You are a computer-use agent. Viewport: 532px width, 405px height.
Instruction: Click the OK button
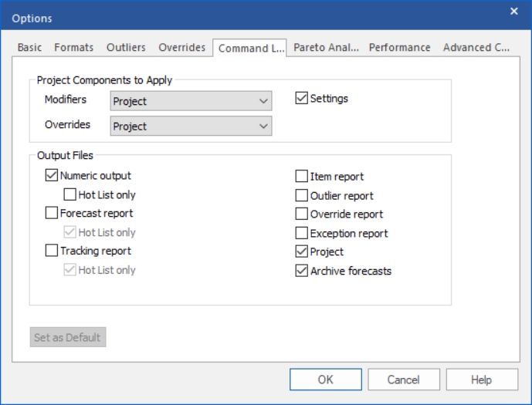(x=326, y=380)
